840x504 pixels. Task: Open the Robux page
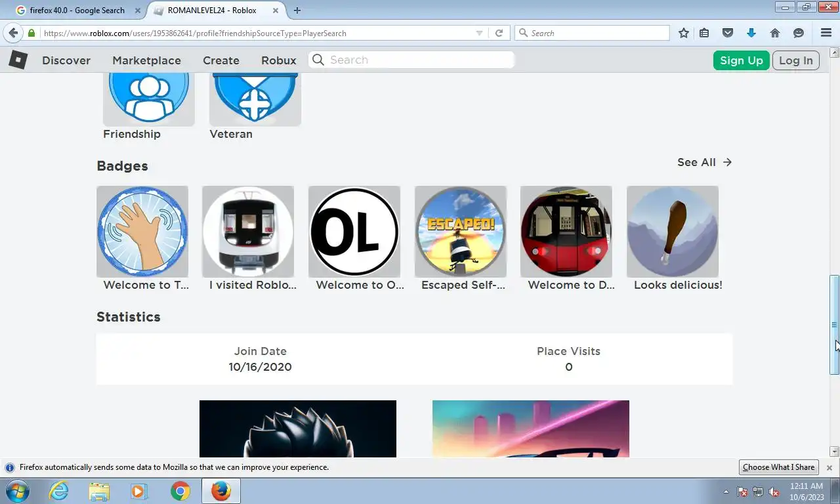point(279,60)
